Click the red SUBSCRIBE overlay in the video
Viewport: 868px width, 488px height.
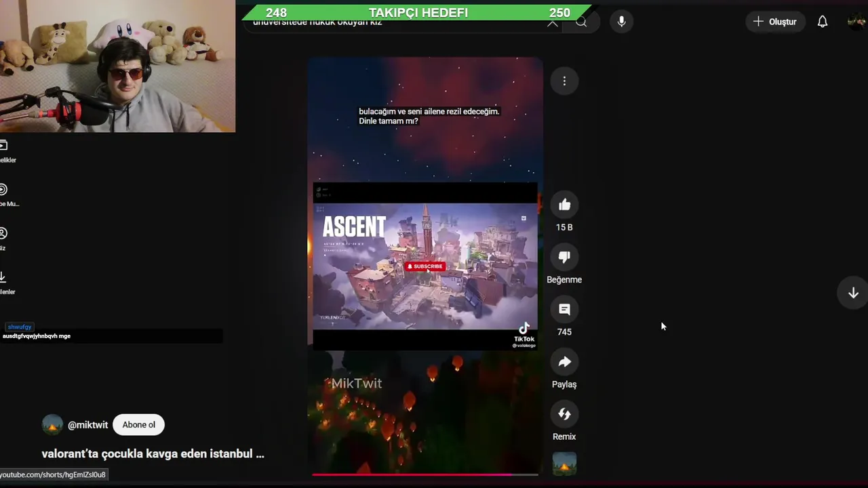[425, 266]
